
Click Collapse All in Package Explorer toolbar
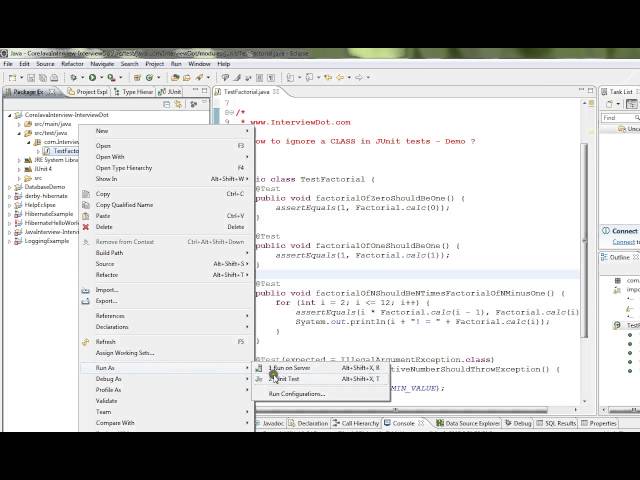(x=167, y=104)
